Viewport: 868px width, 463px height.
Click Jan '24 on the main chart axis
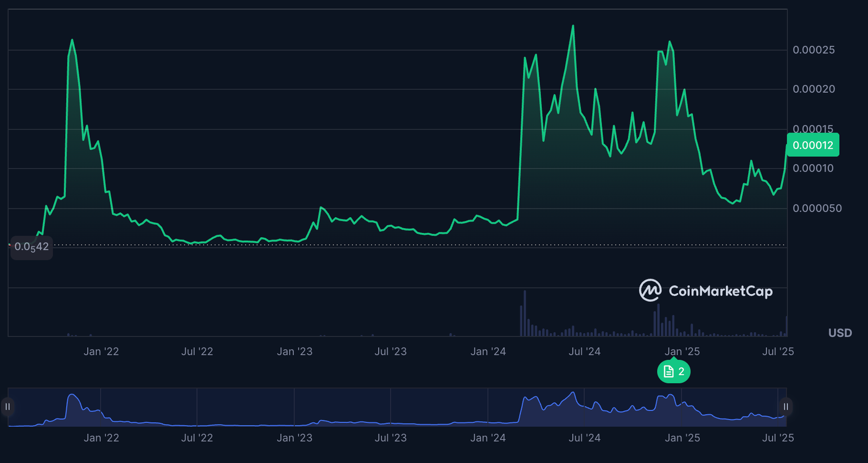[x=488, y=352]
